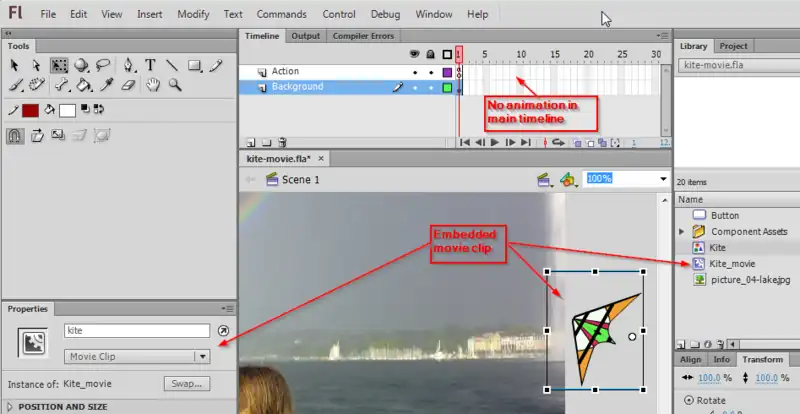Switch to the Compiler Errors tab
The width and height of the screenshot is (800, 414).
point(363,36)
